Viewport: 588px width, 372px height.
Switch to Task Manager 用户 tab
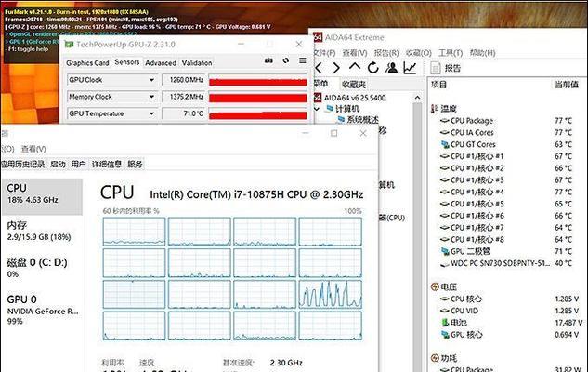coord(78,164)
